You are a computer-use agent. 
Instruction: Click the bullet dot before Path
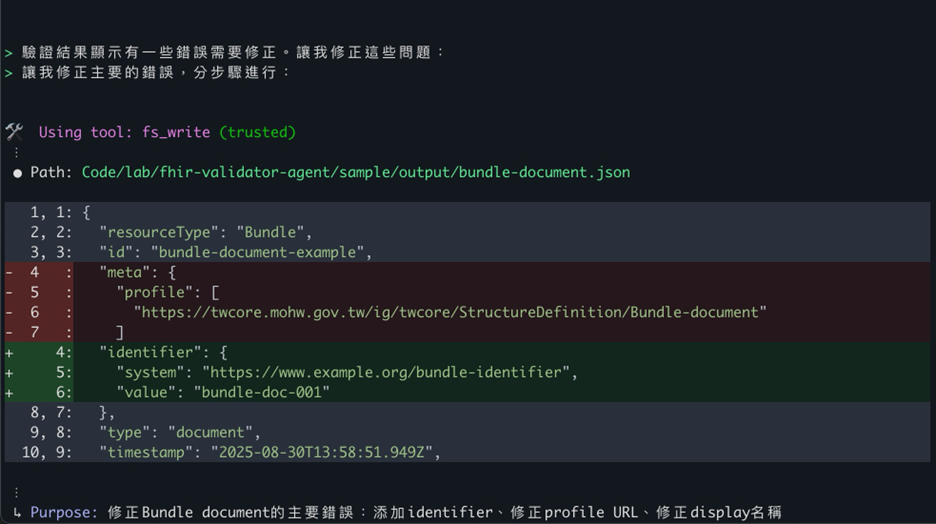point(17,173)
